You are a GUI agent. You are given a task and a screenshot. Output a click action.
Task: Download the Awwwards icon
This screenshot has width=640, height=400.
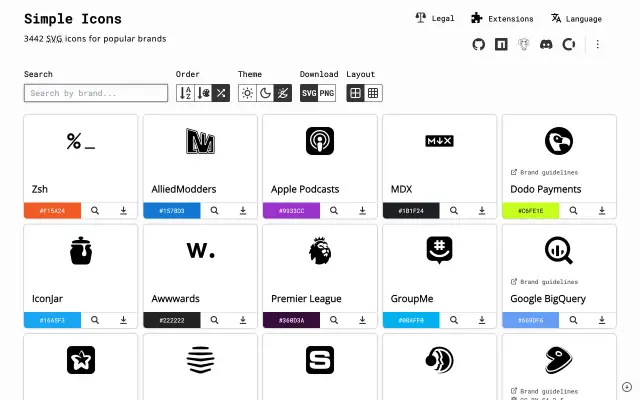(243, 320)
